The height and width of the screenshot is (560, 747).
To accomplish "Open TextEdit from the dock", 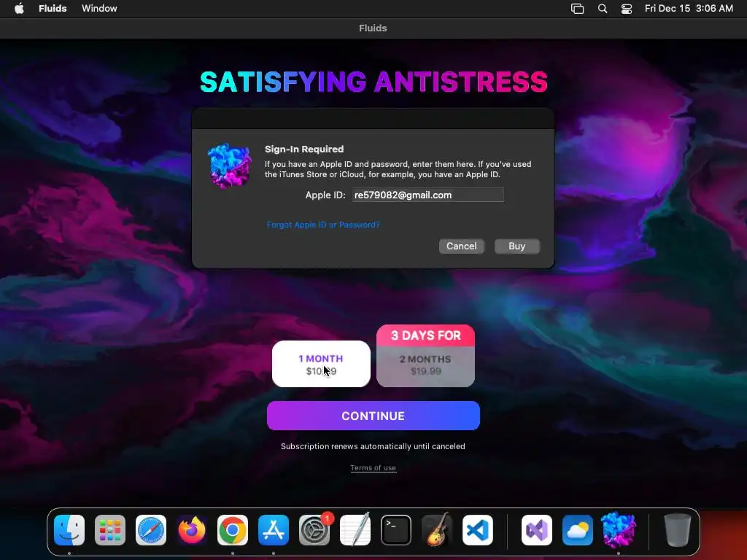I will point(355,529).
